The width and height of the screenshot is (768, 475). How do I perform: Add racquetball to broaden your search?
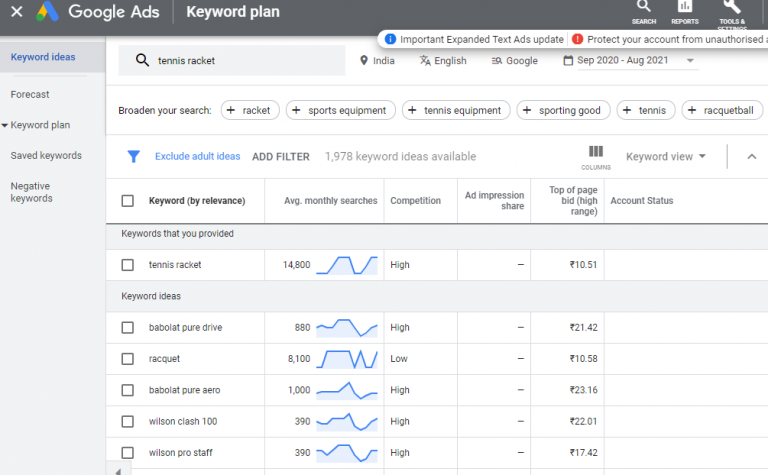(722, 110)
